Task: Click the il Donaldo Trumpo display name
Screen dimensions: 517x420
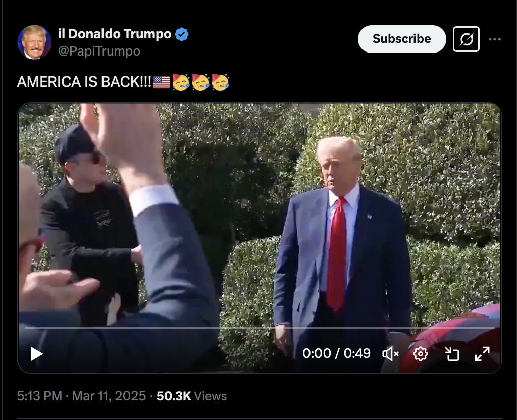Action: [x=115, y=34]
